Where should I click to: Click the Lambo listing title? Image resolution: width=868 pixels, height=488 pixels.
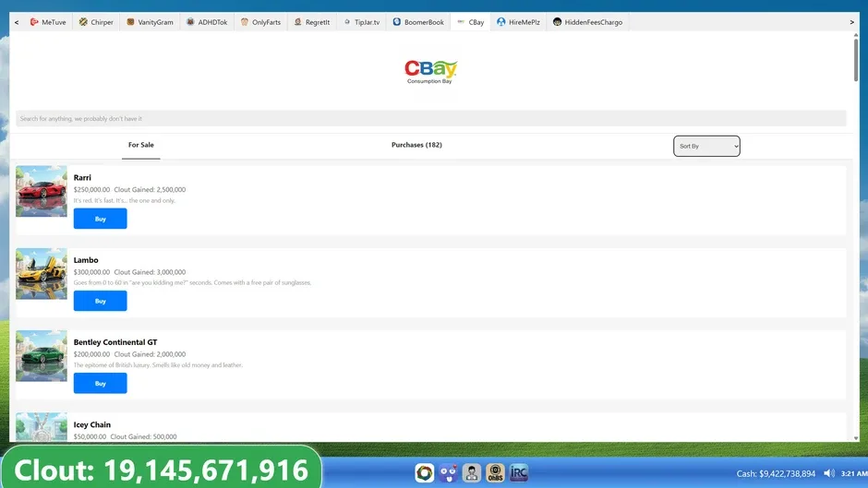click(86, 260)
